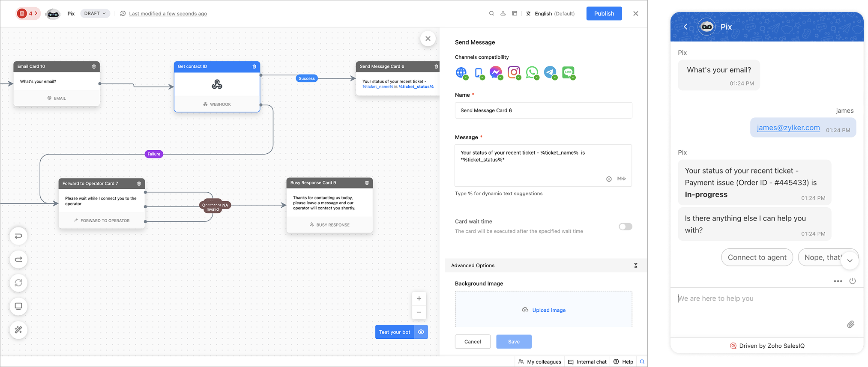This screenshot has width=868, height=367.
Task: Click the Name input field
Action: 543,110
